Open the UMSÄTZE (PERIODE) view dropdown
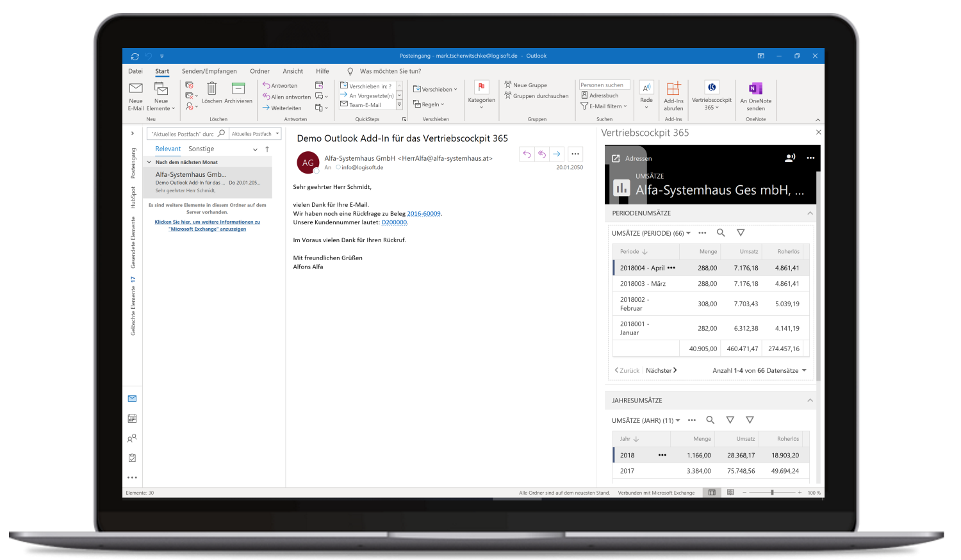This screenshot has height=560, width=961. (x=651, y=233)
